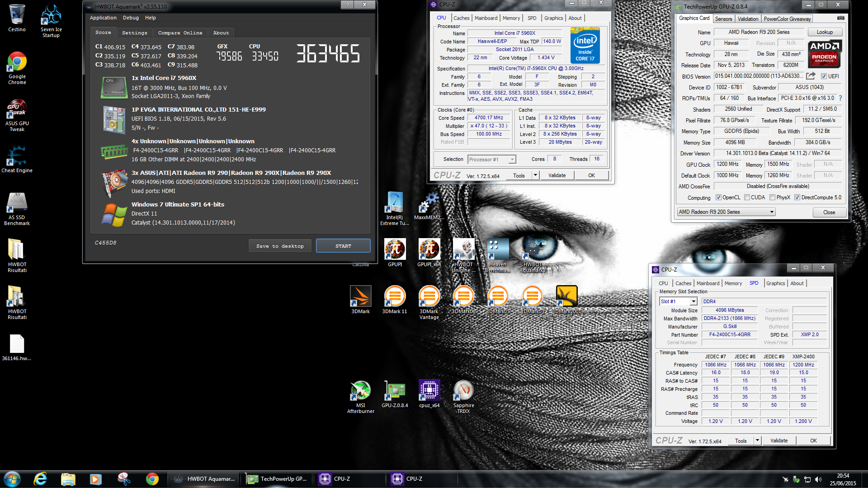Click the Part Number F4-2400C15-4GRR field
Screen dimensions: 868x488
730,334
